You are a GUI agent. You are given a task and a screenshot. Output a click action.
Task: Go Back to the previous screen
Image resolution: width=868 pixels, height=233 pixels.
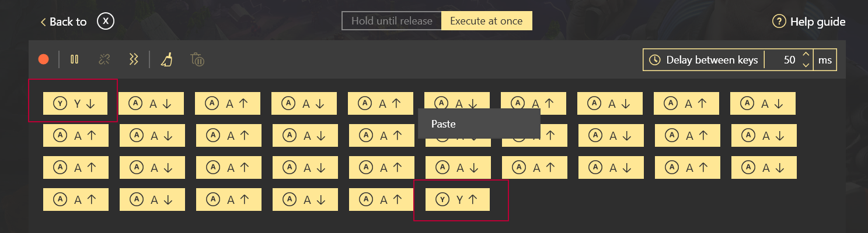(63, 22)
